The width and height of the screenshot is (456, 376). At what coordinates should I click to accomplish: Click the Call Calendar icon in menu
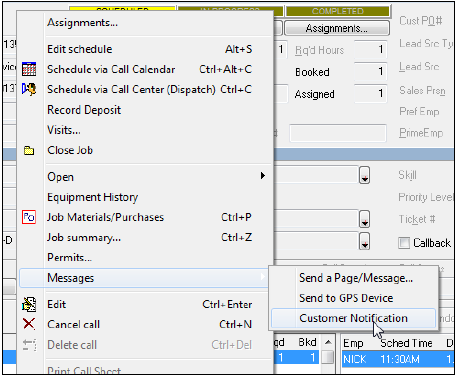click(29, 69)
